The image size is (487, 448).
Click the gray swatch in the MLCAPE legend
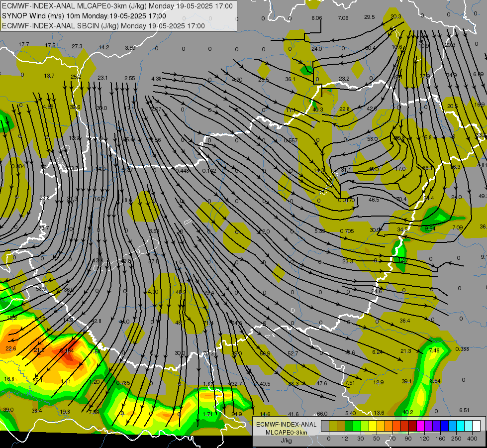coord(325,426)
